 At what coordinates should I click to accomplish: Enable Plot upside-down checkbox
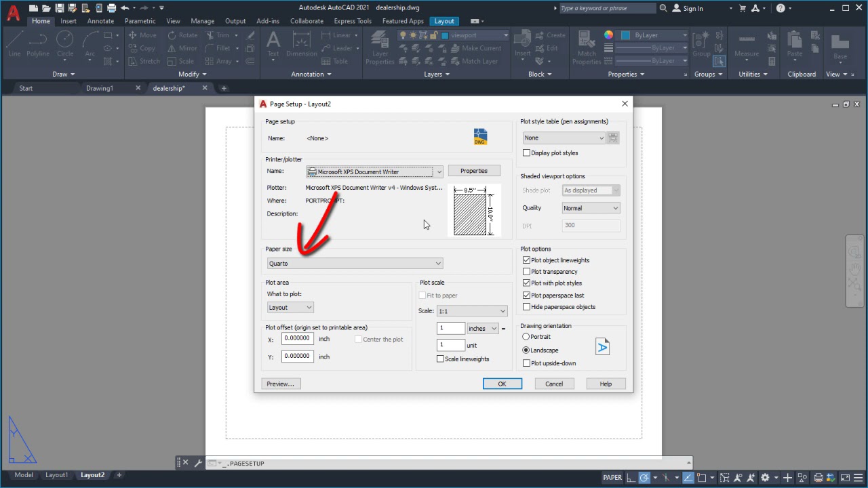pos(526,363)
